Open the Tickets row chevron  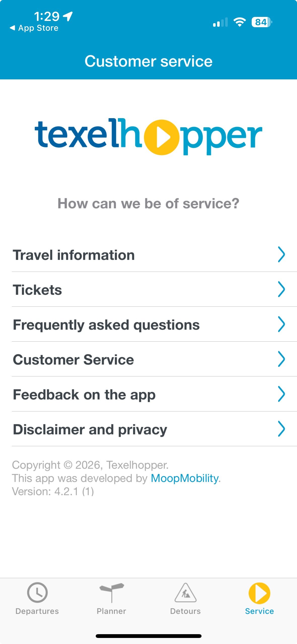pos(281,289)
